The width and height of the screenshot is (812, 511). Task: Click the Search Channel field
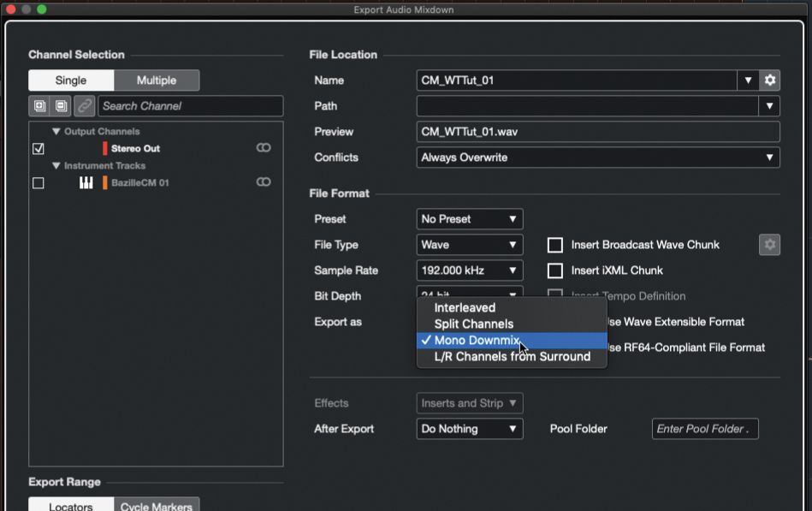(190, 106)
